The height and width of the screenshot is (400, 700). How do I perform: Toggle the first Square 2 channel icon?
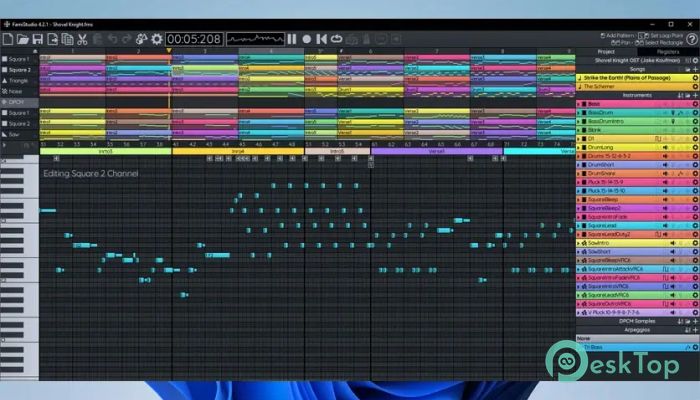(4, 70)
